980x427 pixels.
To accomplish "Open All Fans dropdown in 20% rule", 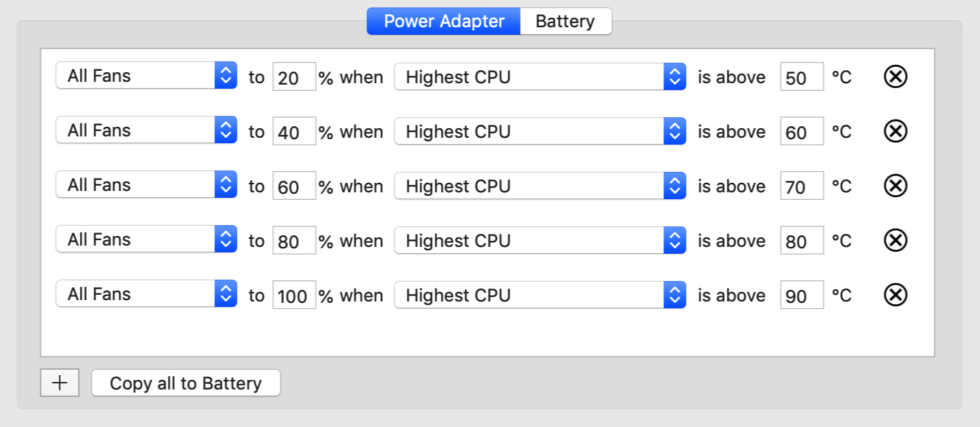I will (x=146, y=76).
